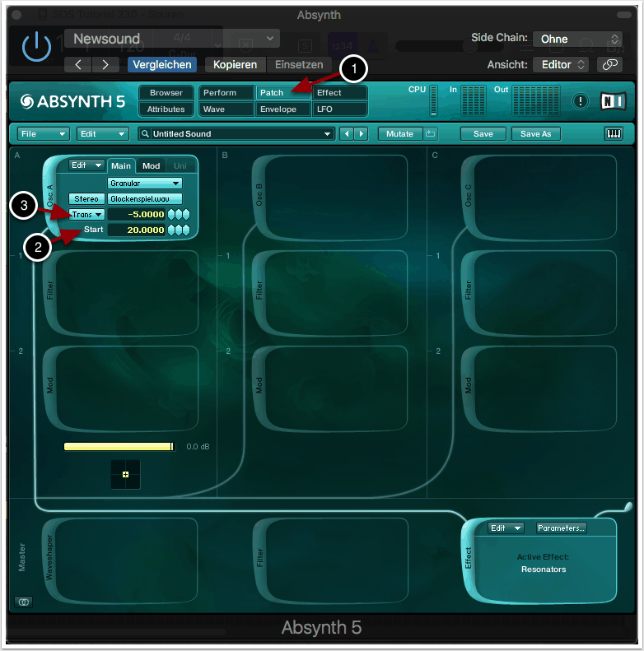Toggle the Vergleichen compare button
This screenshot has width=644, height=651.
coord(161,64)
